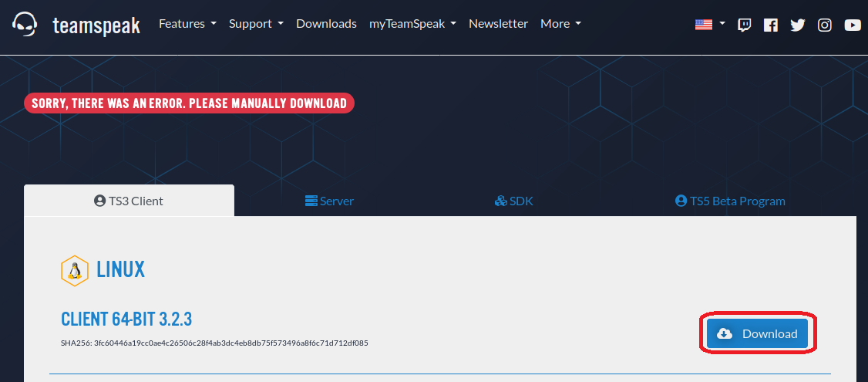Open the myTeamSpeak dropdown menu
The height and width of the screenshot is (382, 868).
(x=412, y=24)
